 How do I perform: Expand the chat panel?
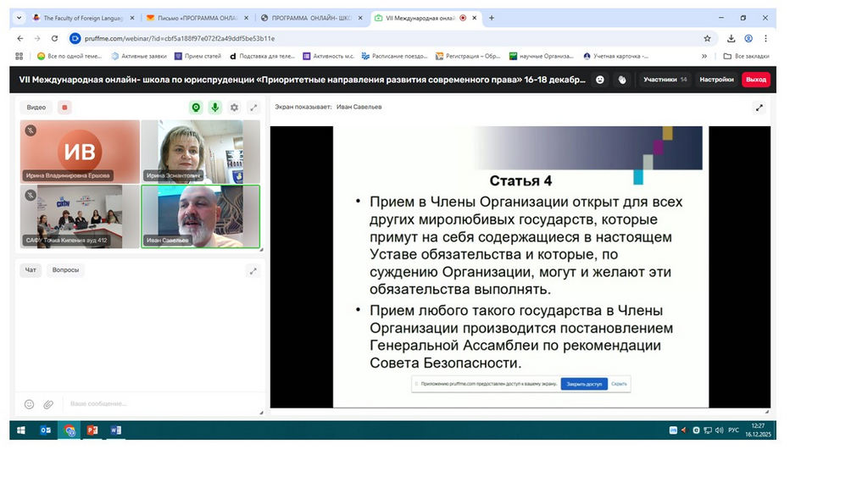[x=253, y=270]
